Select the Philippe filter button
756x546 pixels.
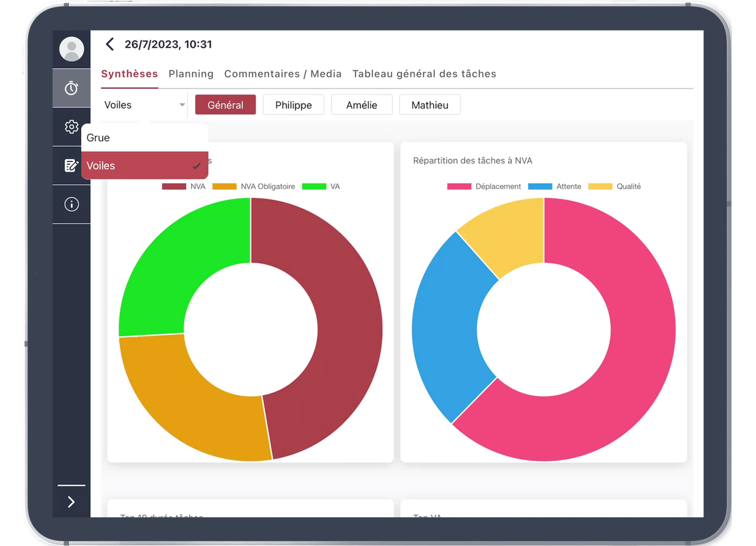click(x=293, y=105)
